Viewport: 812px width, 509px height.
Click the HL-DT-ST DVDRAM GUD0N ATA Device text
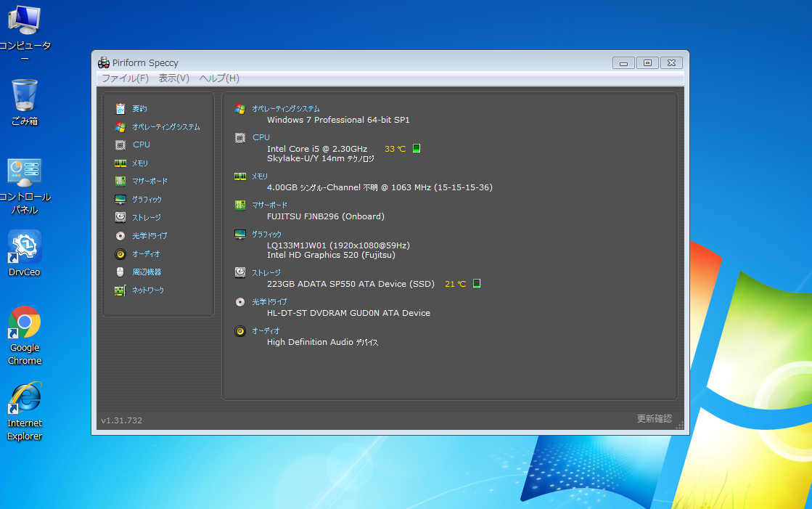348,313
